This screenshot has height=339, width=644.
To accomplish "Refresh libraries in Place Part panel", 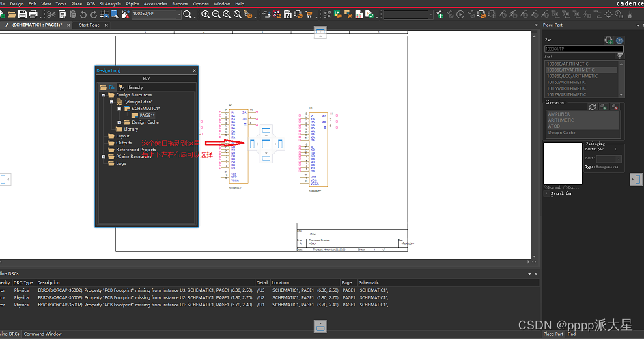I will (592, 107).
